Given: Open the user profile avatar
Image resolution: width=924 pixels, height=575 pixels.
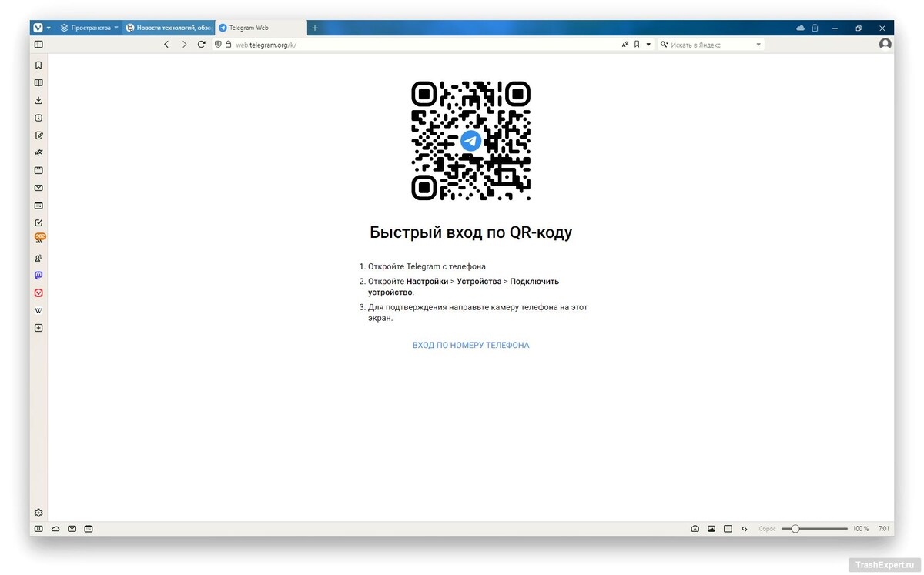Looking at the screenshot, I should (x=885, y=45).
